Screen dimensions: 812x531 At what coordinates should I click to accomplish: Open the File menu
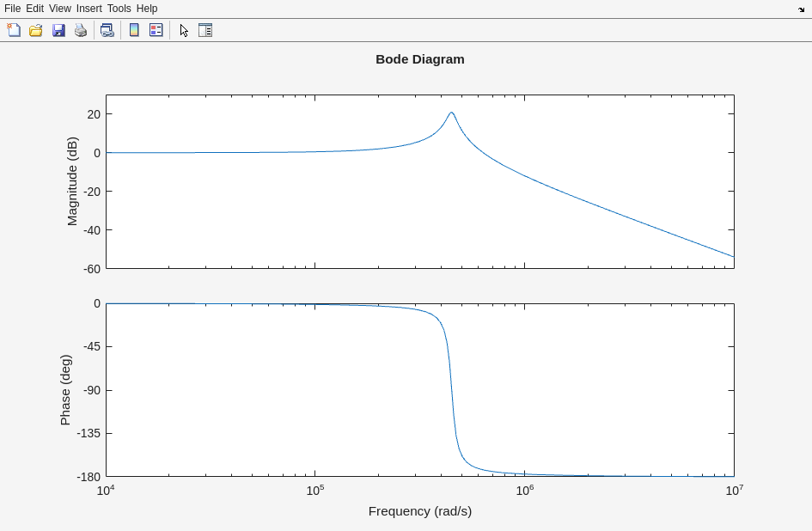12,9
